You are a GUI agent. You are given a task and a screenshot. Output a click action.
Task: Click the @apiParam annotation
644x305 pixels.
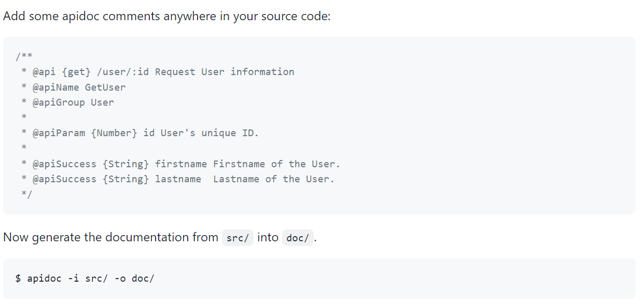[59, 133]
